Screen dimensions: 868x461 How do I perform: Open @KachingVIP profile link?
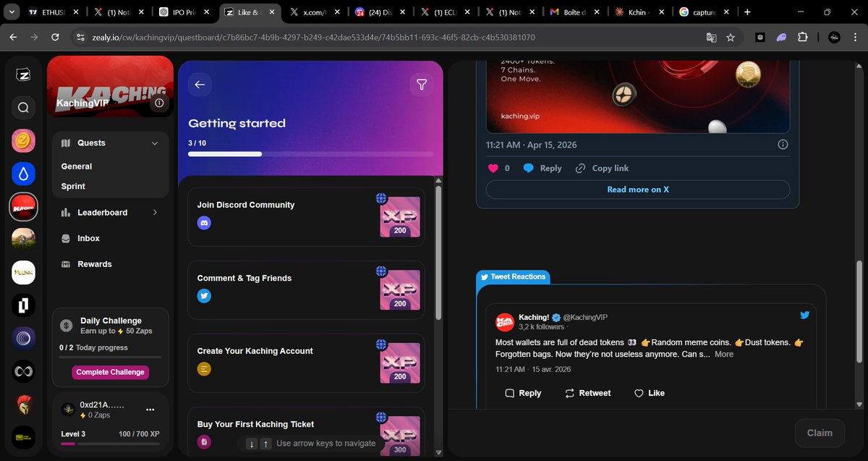tap(585, 317)
